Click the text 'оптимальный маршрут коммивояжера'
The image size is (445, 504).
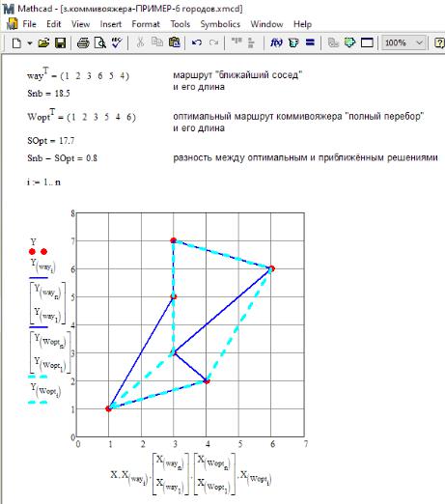pos(258,116)
